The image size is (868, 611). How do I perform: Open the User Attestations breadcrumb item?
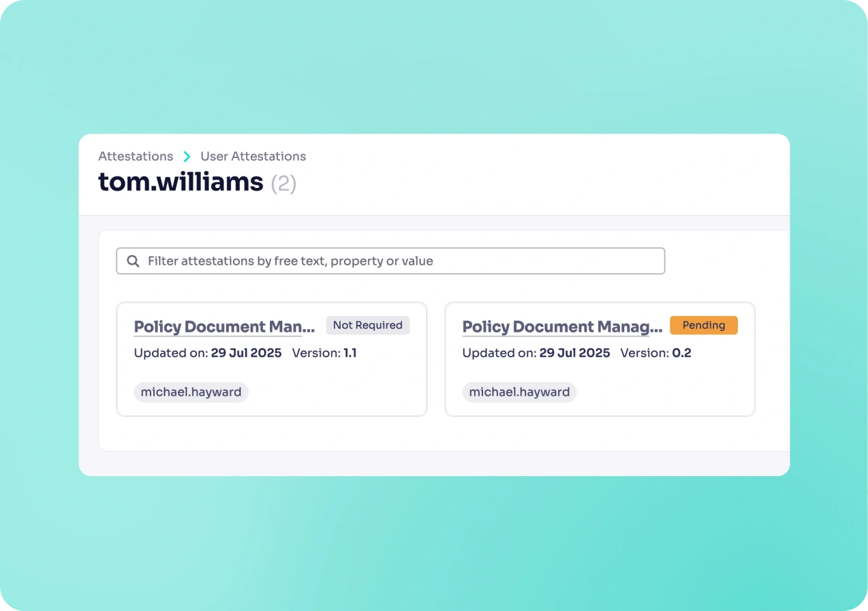pos(253,156)
